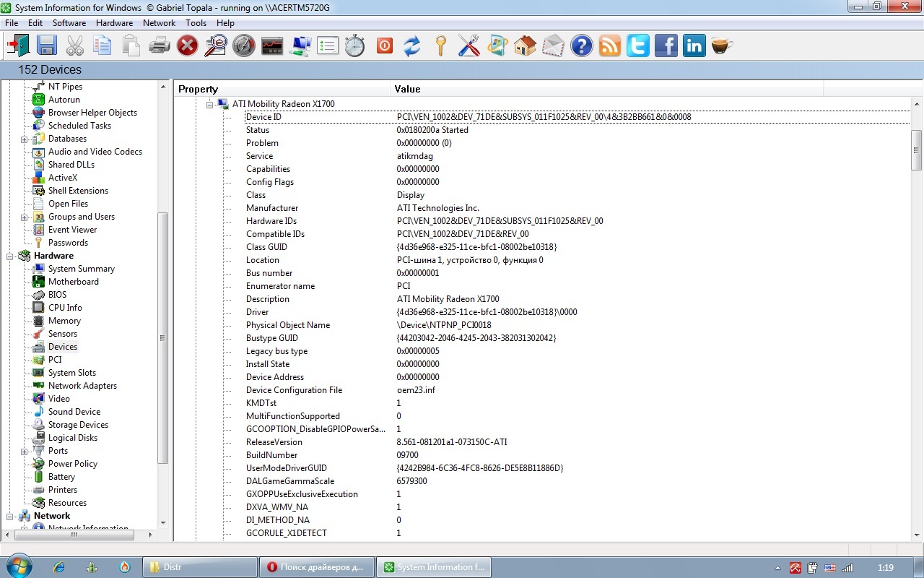Expand the Databases tree node
The height and width of the screenshot is (578, 924).
pyautogui.click(x=25, y=139)
